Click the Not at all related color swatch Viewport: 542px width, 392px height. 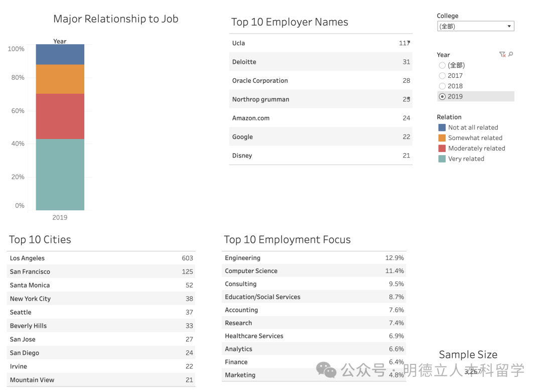click(442, 127)
